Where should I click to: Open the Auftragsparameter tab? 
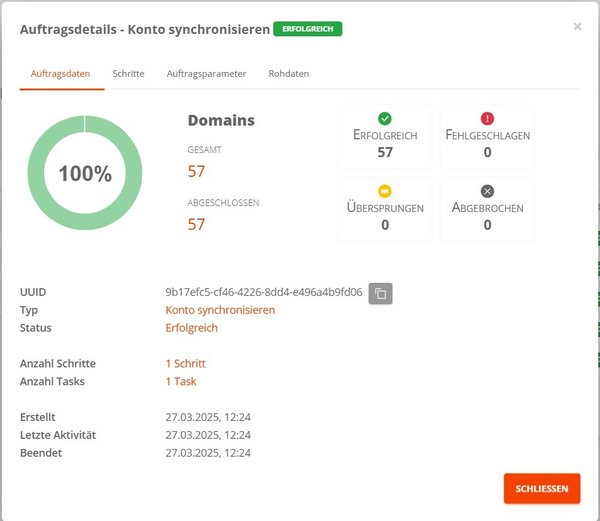[x=206, y=74]
